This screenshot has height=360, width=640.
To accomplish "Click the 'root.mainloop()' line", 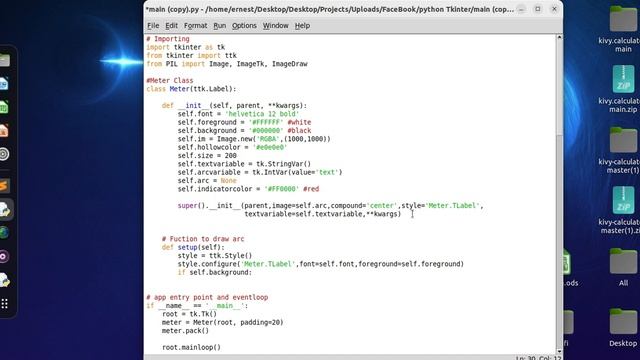I will 191,347.
